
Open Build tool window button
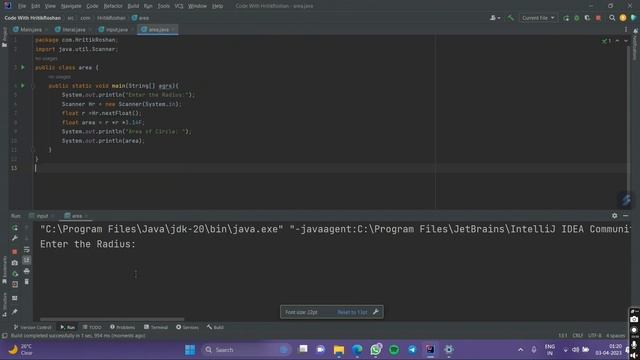click(215, 327)
